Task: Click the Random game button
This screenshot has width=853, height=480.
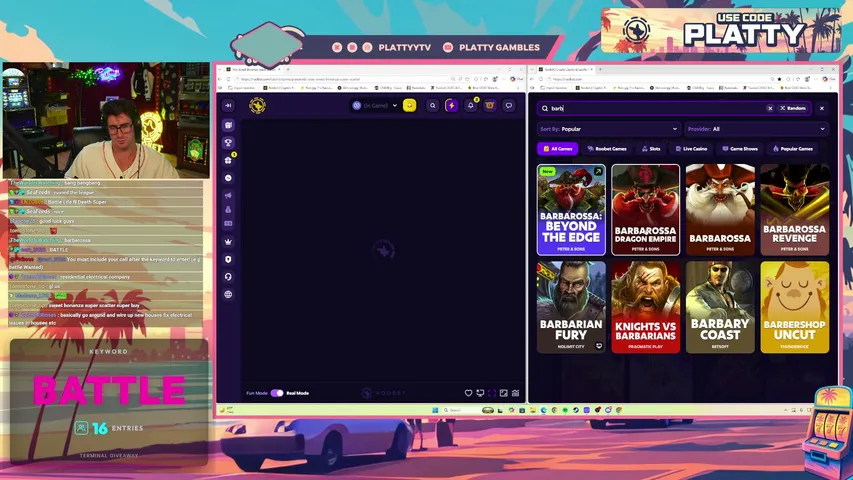Action: tap(793, 108)
